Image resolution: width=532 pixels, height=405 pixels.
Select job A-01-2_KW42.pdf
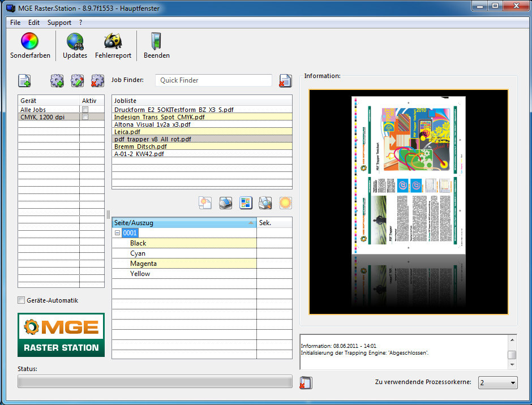tap(202, 154)
